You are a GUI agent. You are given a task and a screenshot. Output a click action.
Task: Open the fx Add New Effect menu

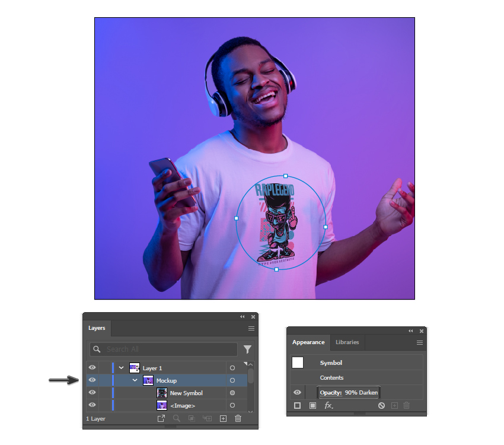(328, 406)
